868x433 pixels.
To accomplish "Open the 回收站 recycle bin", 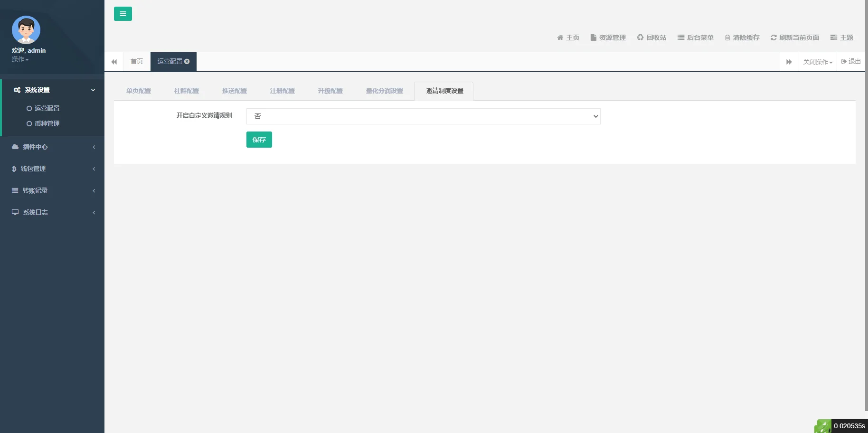I will click(652, 38).
